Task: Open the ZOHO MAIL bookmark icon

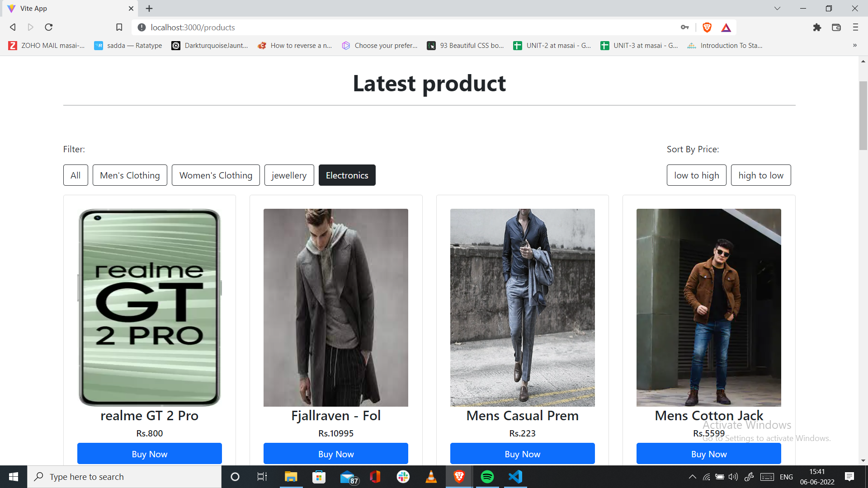Action: [x=12, y=45]
